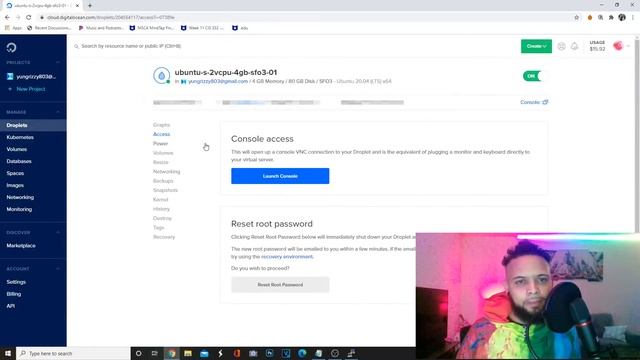The width and height of the screenshot is (640, 360).
Task: Open Office app from the taskbar
Action: pyautogui.click(x=237, y=353)
